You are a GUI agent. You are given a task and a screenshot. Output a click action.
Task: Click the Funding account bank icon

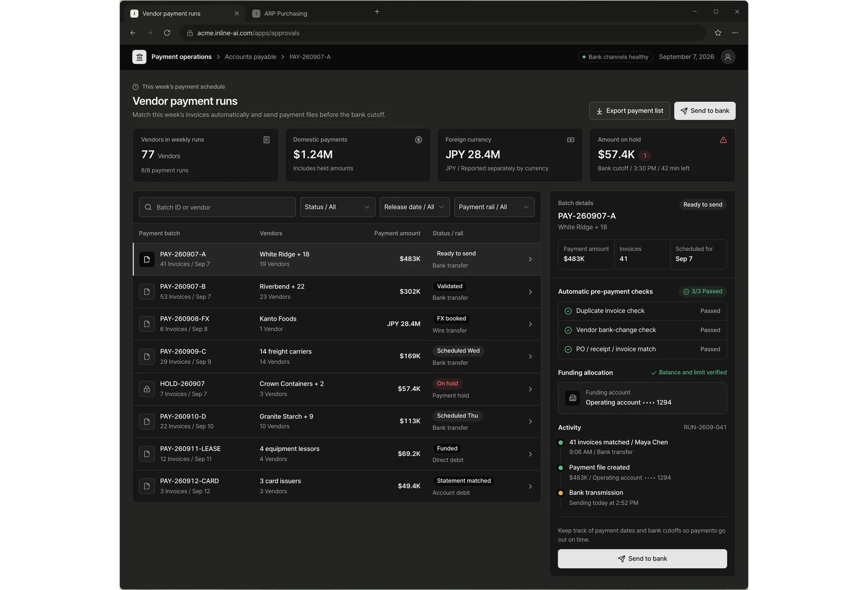click(573, 398)
